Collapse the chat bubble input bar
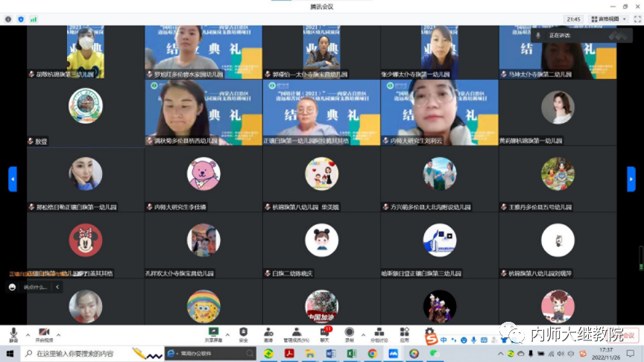644x362 pixels. pos(58,287)
